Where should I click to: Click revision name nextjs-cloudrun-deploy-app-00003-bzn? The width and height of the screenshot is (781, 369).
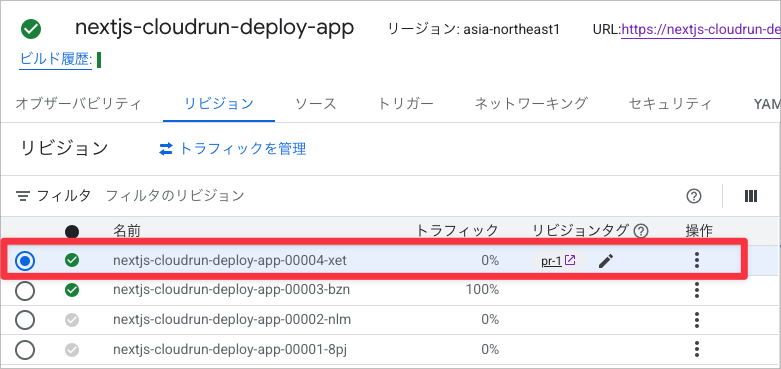click(x=232, y=290)
